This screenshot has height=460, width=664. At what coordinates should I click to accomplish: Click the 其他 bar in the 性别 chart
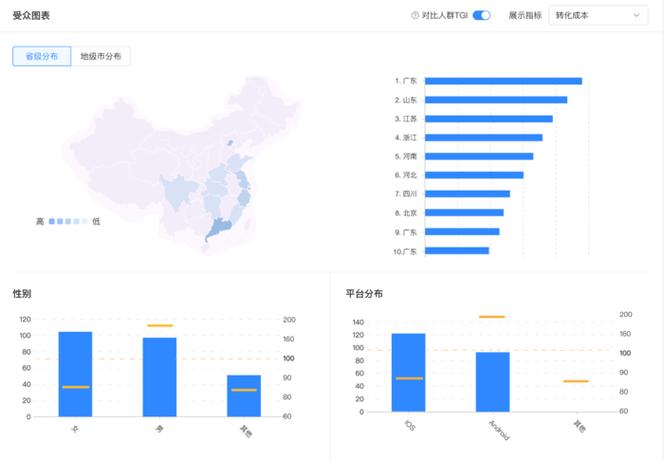(x=244, y=396)
